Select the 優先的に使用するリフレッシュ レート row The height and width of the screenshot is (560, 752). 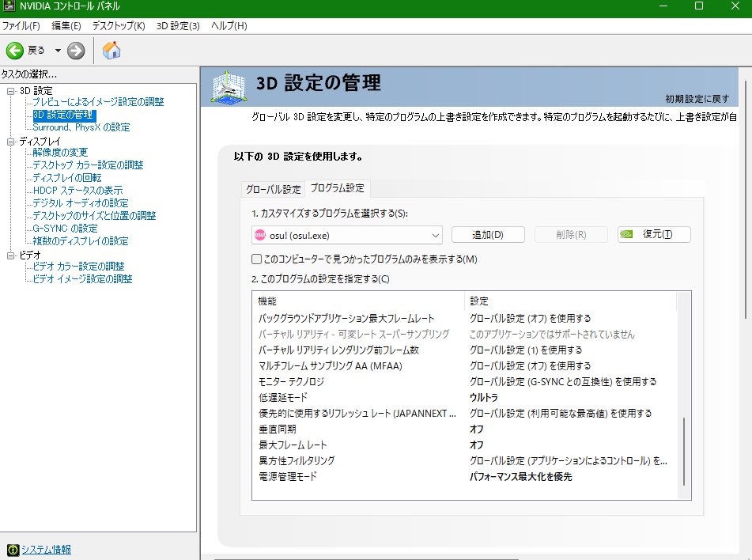464,414
